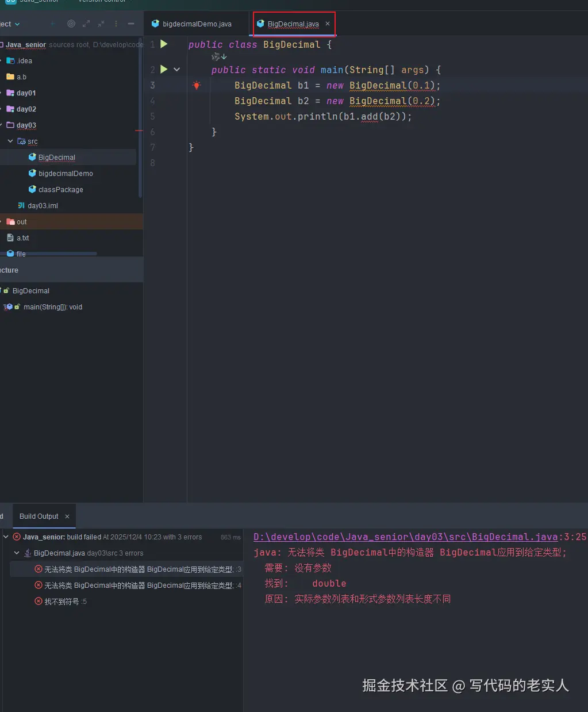Click line number 5 in the gutter
The width and height of the screenshot is (588, 712).
152,116
